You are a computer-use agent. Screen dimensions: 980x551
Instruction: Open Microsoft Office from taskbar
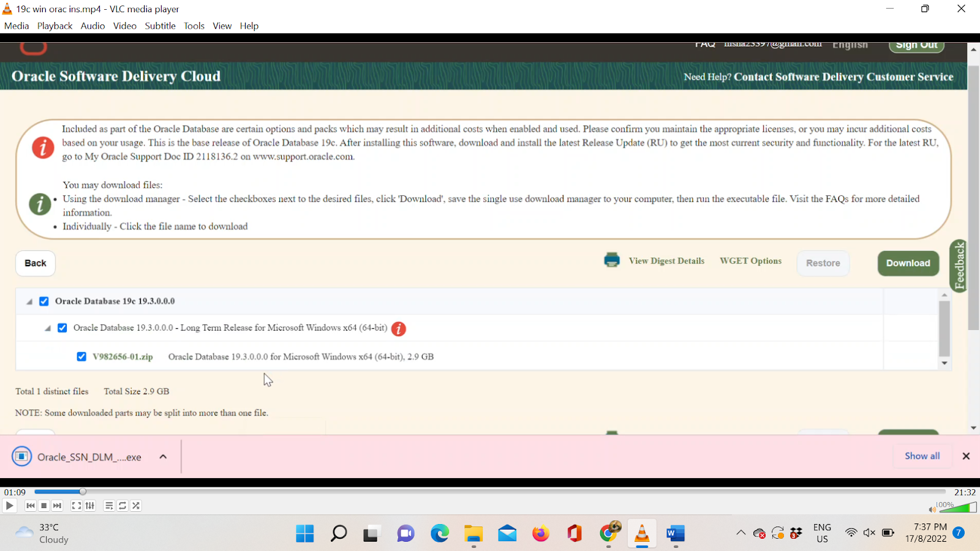coord(575,534)
